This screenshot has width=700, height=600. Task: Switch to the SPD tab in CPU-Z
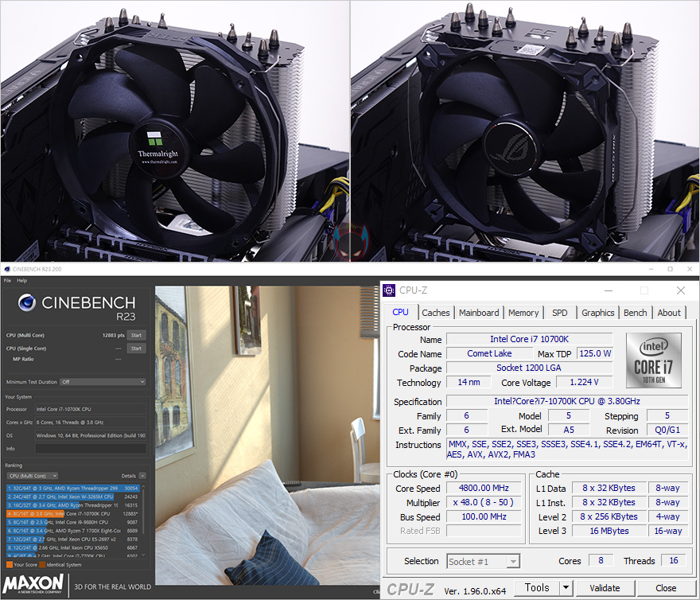[560, 313]
